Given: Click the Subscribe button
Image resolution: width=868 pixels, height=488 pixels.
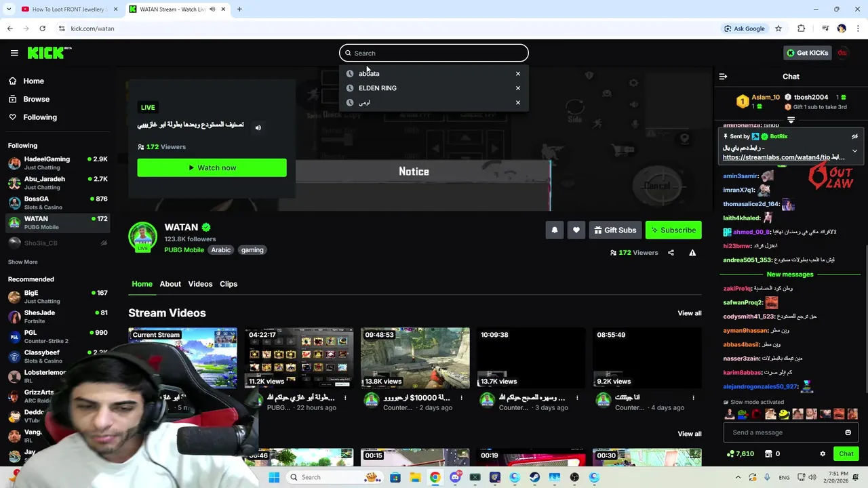Looking at the screenshot, I should coord(673,230).
